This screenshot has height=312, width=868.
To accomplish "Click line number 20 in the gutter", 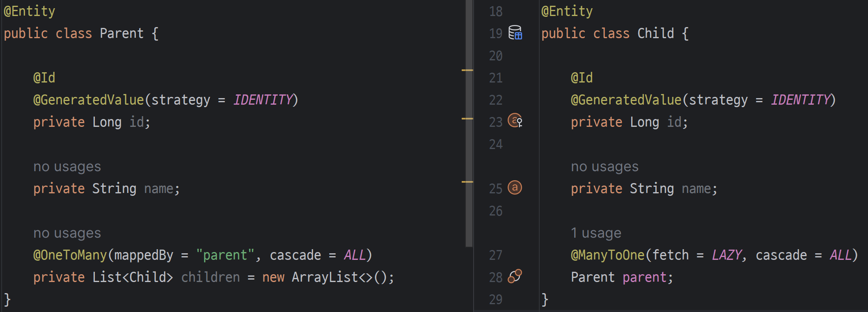I will click(495, 56).
